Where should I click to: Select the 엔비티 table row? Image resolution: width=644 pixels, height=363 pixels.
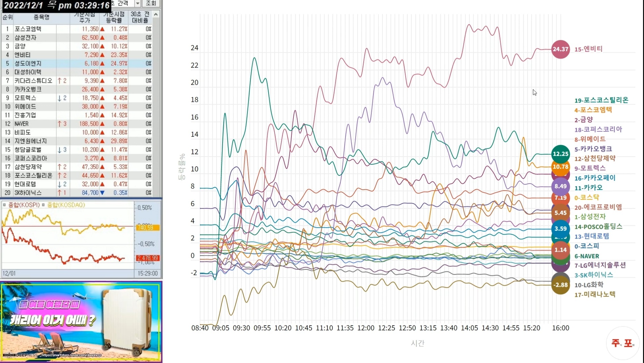pyautogui.click(x=77, y=55)
